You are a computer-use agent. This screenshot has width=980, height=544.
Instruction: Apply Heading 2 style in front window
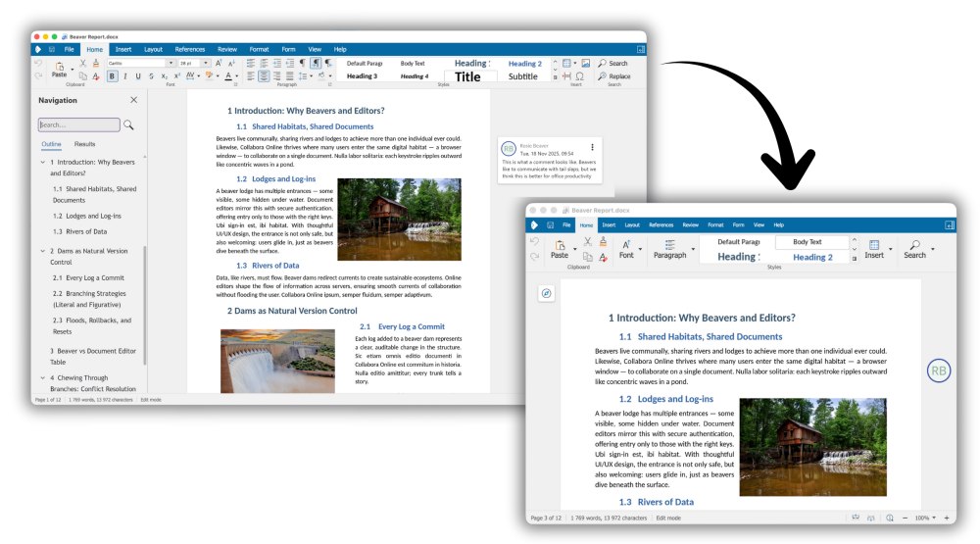click(x=812, y=257)
